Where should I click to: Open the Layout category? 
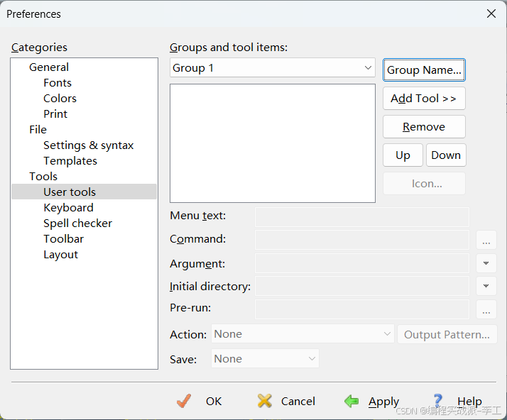click(61, 255)
